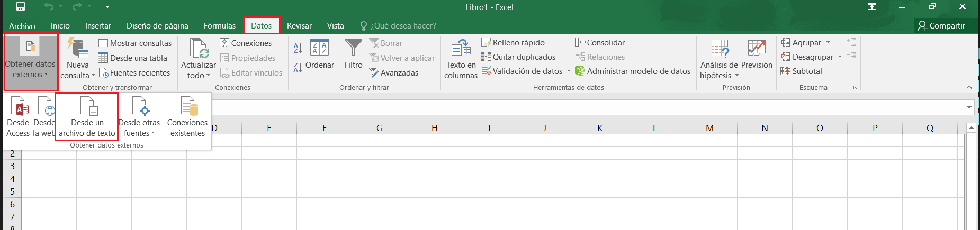Click Mostrar consultas
Image resolution: width=980 pixels, height=230 pixels.
[135, 43]
